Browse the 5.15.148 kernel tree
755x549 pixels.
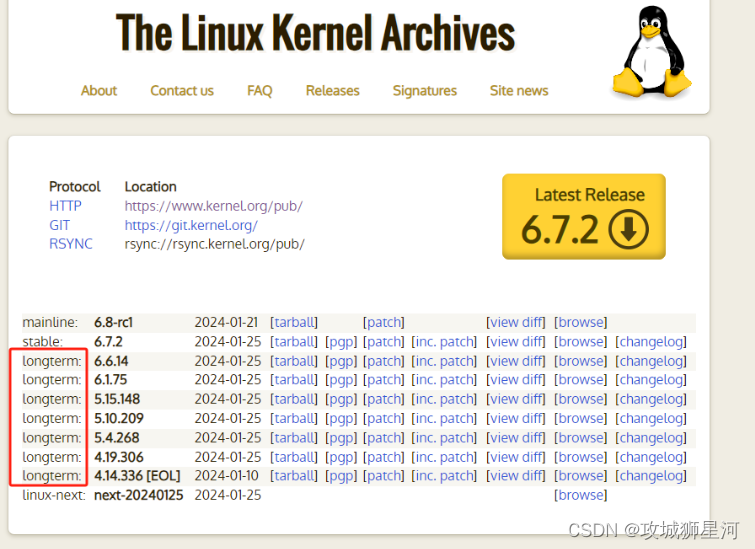(x=581, y=399)
